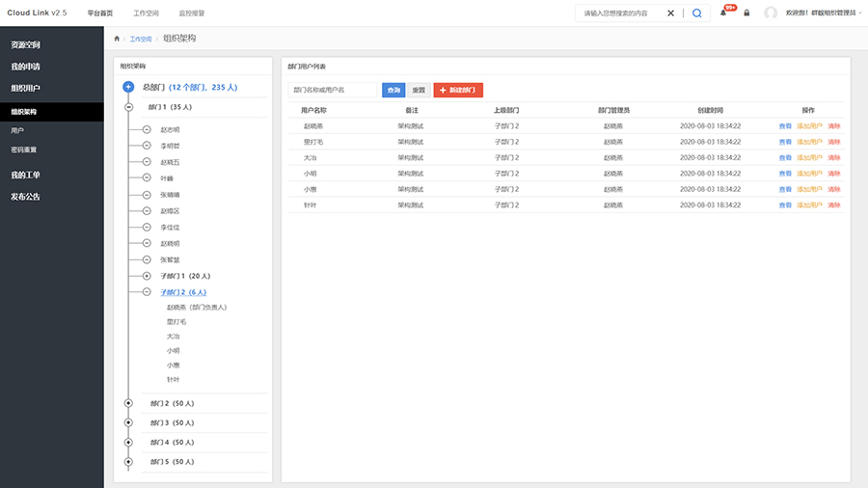Focus the 部门名称或用户名 filter field
Viewport: 868px width, 488px height.
[332, 90]
